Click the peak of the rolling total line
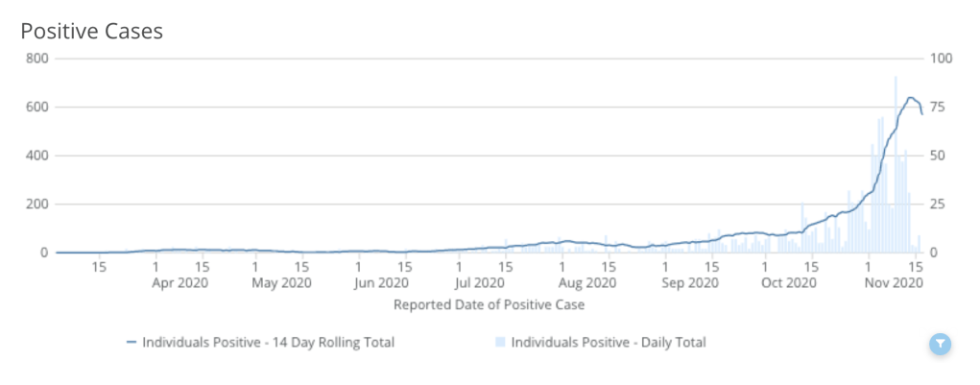The image size is (980, 385). click(x=910, y=98)
